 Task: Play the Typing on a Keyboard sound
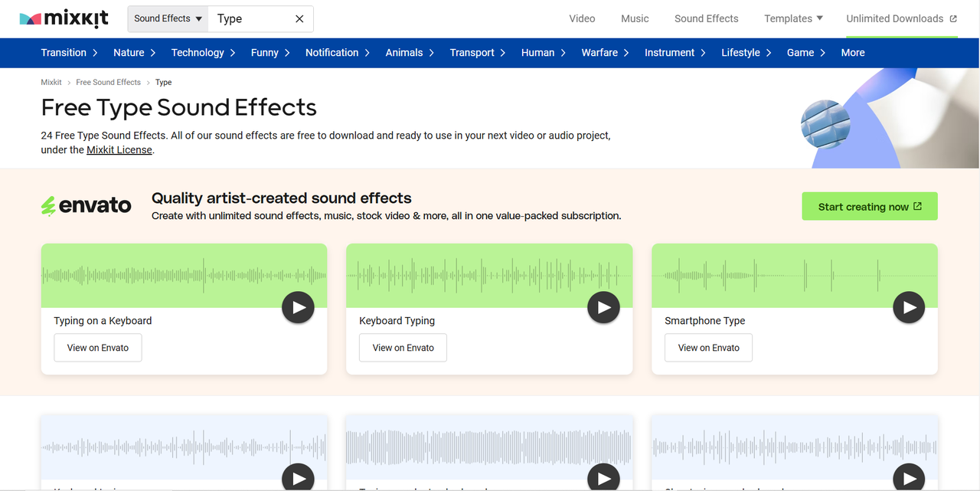(298, 308)
